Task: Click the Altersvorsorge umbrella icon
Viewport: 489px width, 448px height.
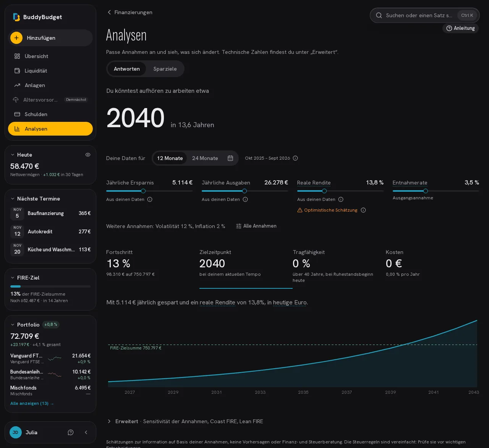Action: point(16,100)
